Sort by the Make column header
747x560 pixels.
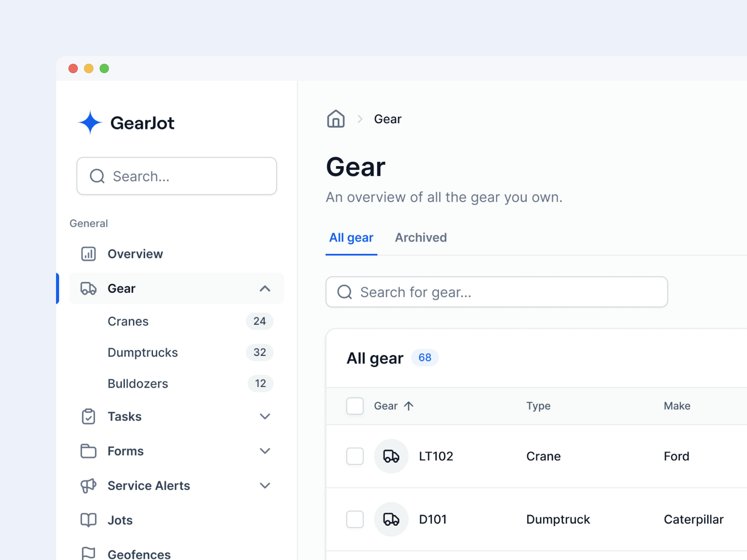677,406
